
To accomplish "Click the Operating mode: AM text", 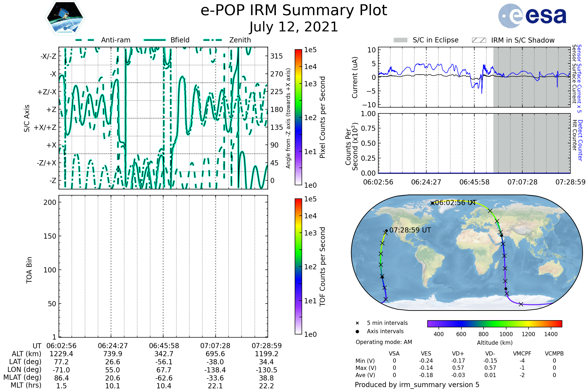I will (384, 342).
